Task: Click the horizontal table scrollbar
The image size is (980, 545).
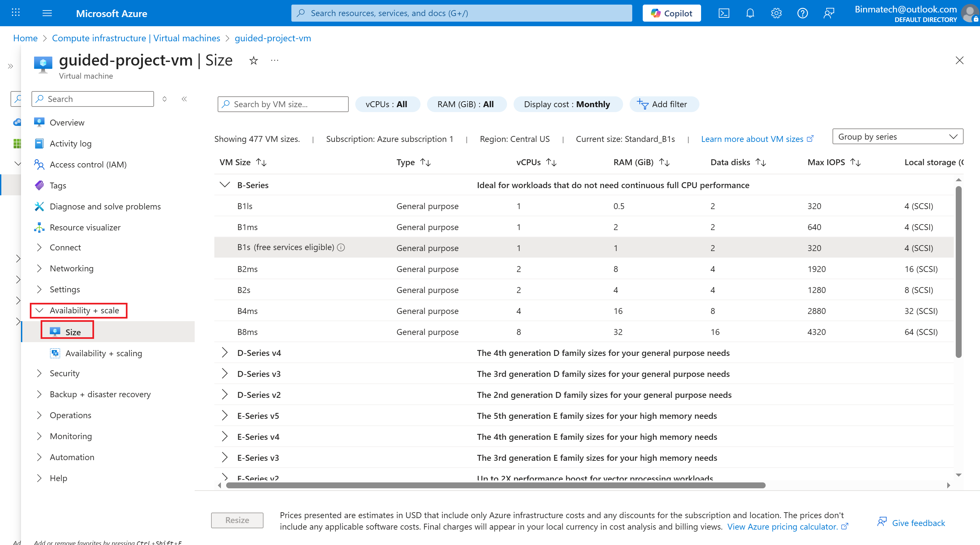Action: [495, 485]
